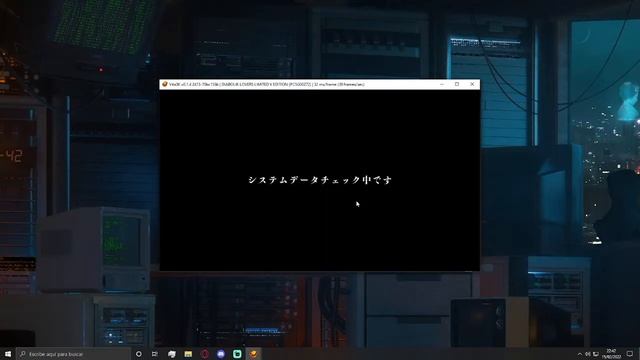The image size is (640, 360).
Task: Open the clock and date flyout
Action: coord(611,354)
